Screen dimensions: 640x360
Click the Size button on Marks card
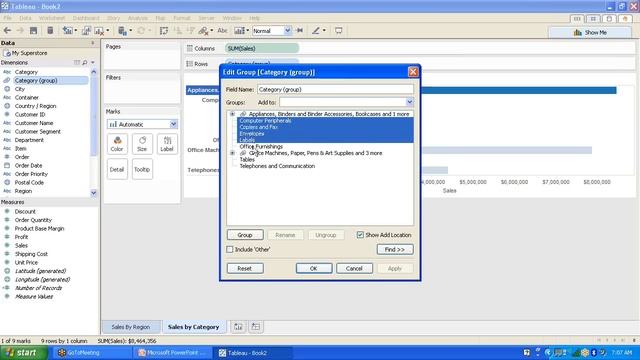click(x=142, y=144)
